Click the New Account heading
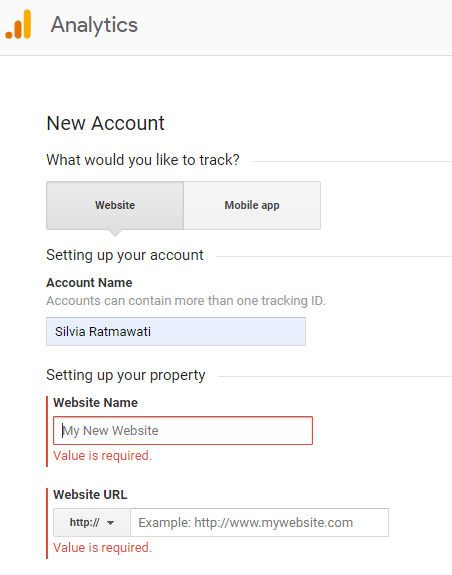452x575 pixels. click(106, 123)
